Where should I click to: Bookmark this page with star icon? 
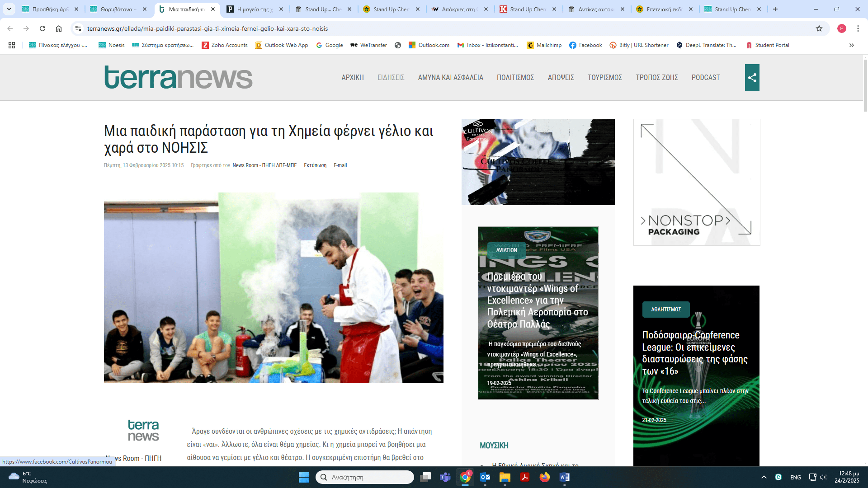tap(819, 28)
